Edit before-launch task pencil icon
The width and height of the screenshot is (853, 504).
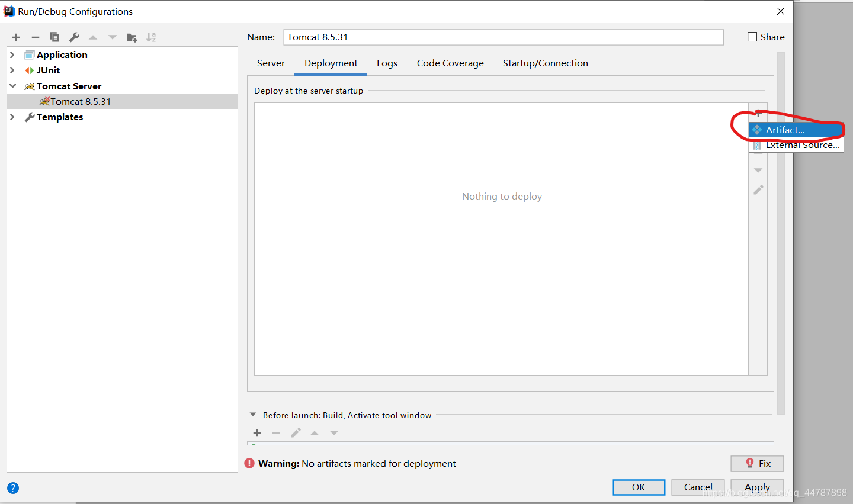296,433
